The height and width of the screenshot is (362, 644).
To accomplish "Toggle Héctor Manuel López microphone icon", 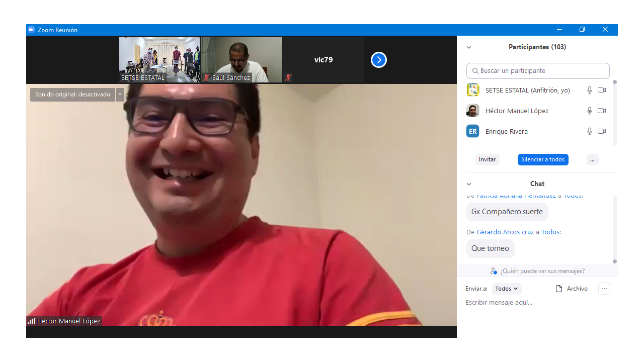I will coord(590,111).
